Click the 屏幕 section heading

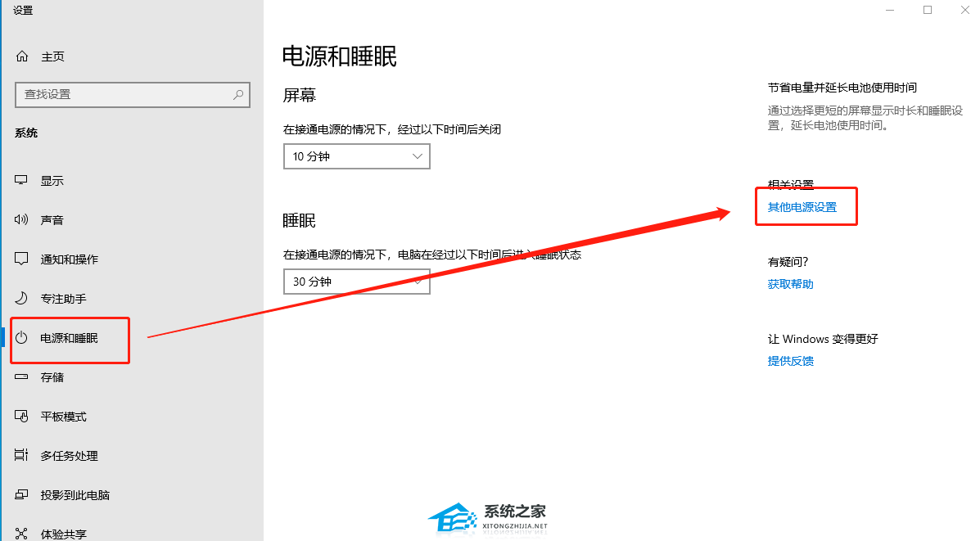(300, 95)
